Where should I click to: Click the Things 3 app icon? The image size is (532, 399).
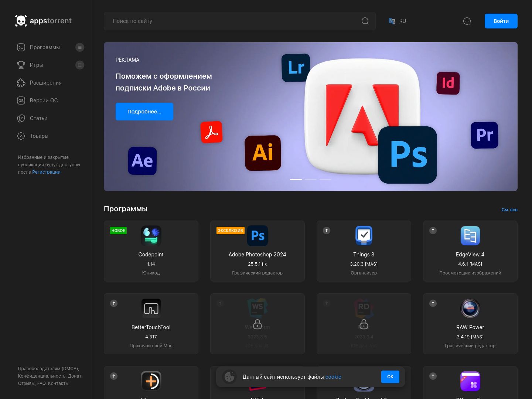[364, 236]
